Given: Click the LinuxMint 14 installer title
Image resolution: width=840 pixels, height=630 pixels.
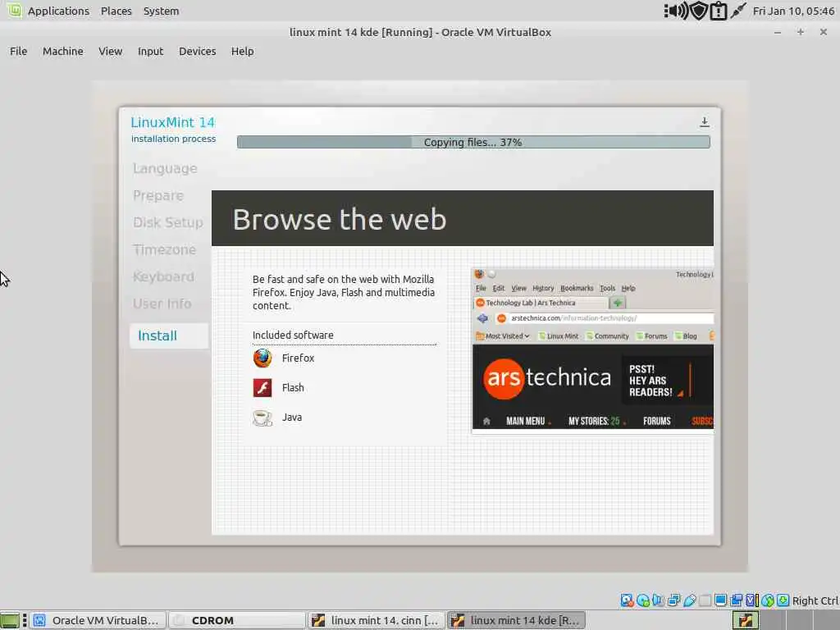Looking at the screenshot, I should point(173,122).
